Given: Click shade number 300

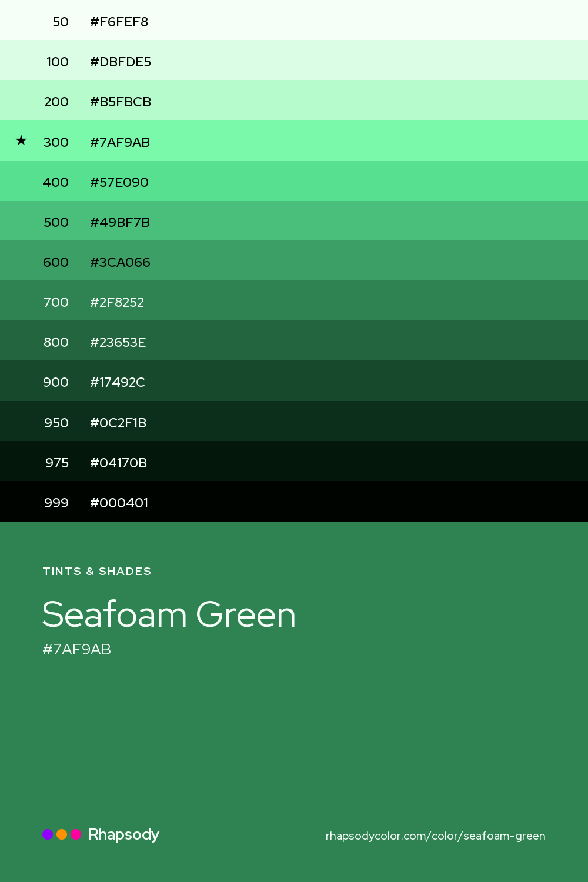Looking at the screenshot, I should pyautogui.click(x=56, y=142).
